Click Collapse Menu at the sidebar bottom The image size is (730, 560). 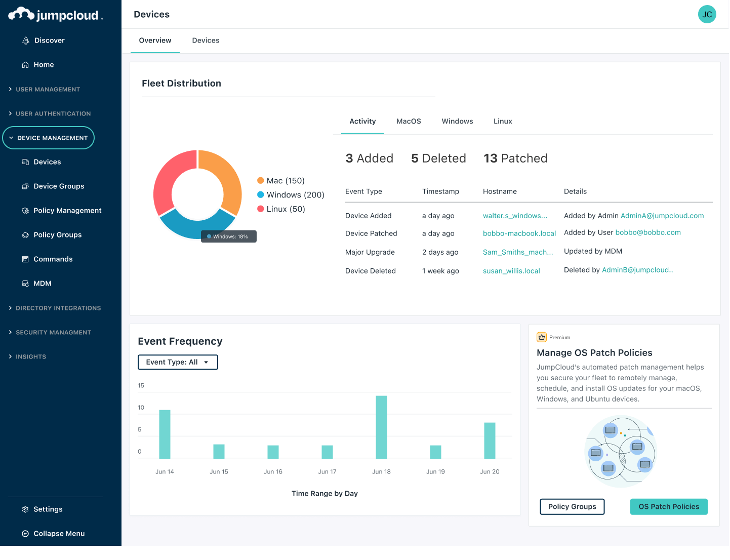click(53, 533)
